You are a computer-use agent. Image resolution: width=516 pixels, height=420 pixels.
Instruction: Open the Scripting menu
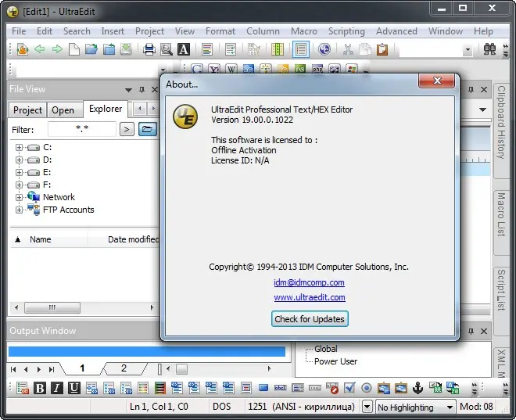pyautogui.click(x=346, y=31)
